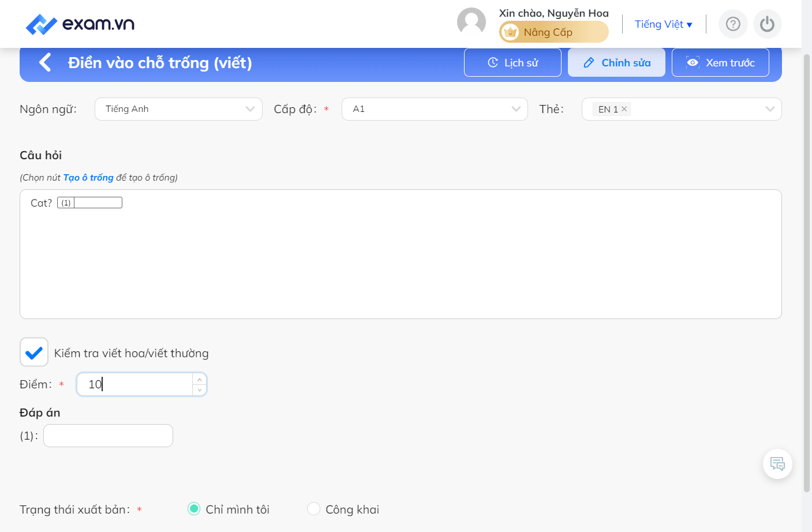Image resolution: width=812 pixels, height=532 pixels.
Task: Click the Đáp án heading
Action: [40, 413]
